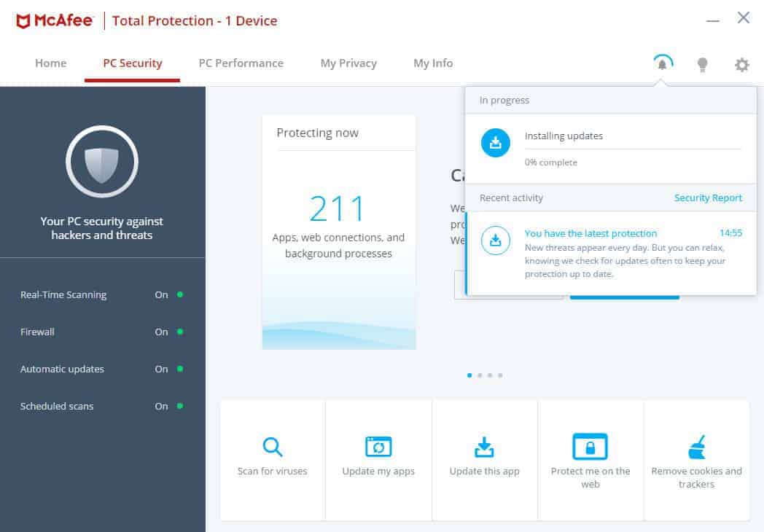Click the 'Protect me on the web' label
This screenshot has height=532, width=764.
point(590,477)
